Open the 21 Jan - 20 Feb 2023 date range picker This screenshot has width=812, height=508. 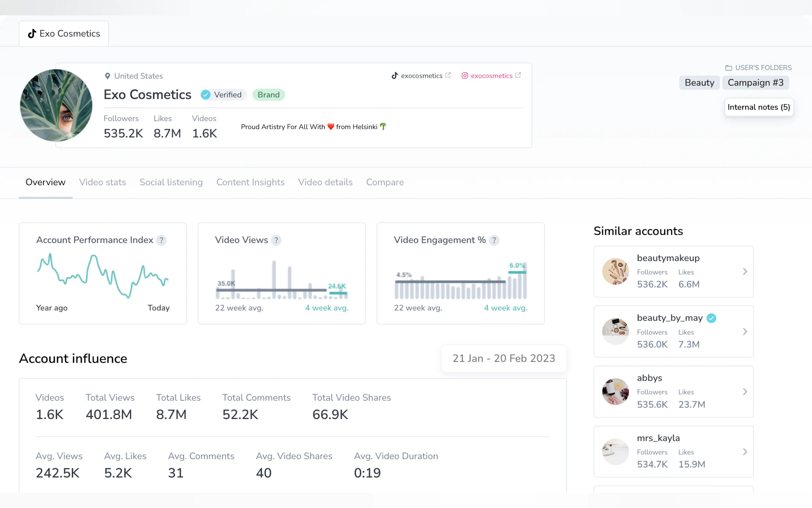[x=504, y=358]
